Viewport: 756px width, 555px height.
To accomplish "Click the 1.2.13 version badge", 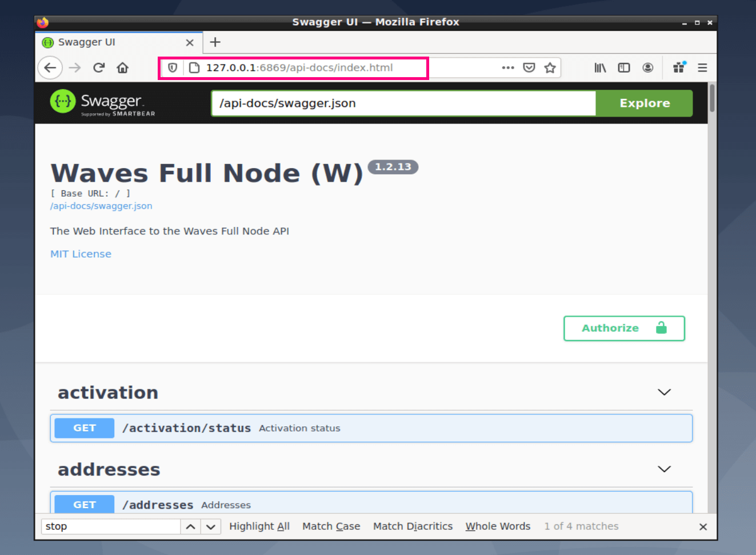I will point(393,167).
